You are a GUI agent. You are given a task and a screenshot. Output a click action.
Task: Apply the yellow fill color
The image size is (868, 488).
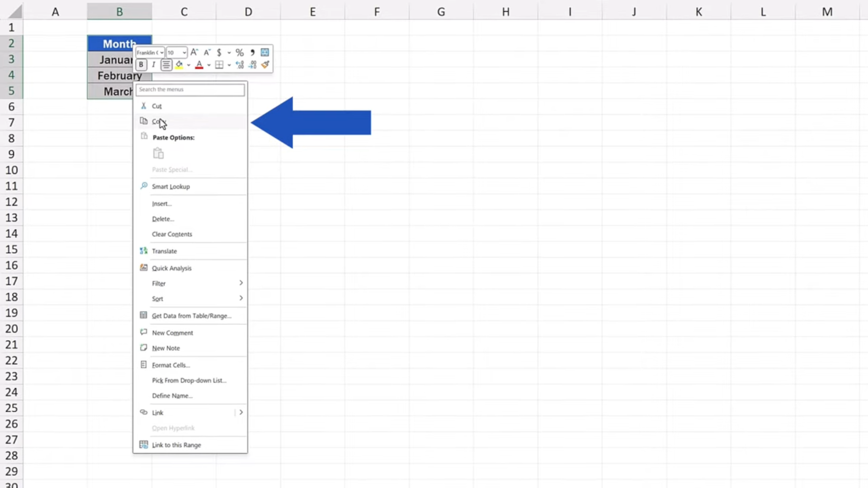tap(179, 65)
